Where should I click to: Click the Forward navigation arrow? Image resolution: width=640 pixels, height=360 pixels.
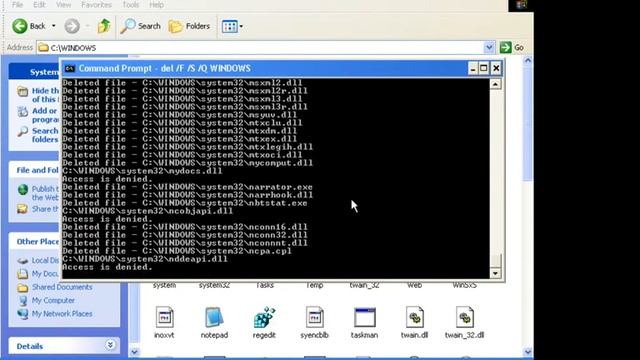pyautogui.click(x=72, y=26)
